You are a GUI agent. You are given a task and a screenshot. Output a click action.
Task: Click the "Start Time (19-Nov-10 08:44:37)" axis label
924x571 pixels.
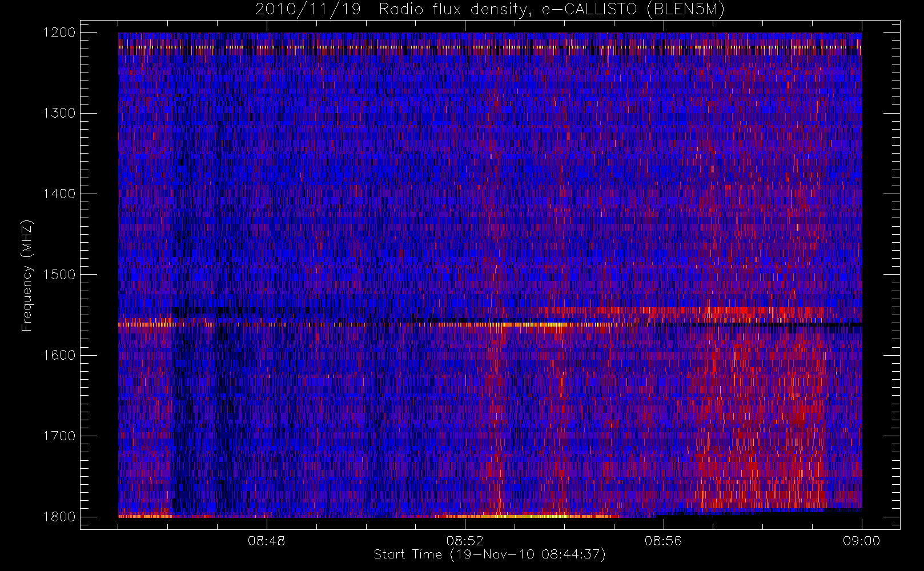pos(489,554)
